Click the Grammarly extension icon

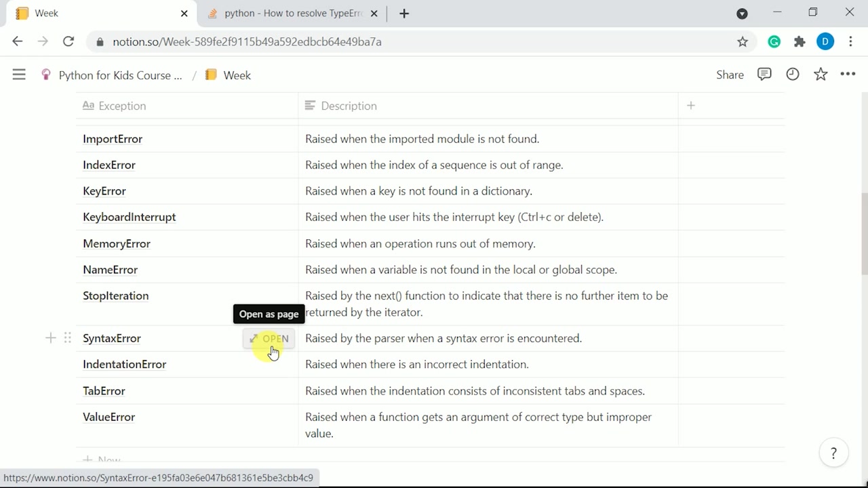coord(774,42)
